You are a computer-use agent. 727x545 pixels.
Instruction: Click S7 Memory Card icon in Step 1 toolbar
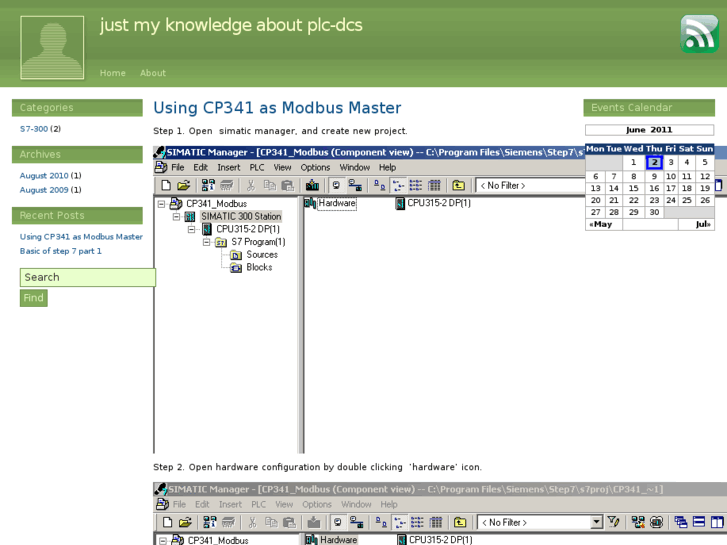(x=227, y=186)
